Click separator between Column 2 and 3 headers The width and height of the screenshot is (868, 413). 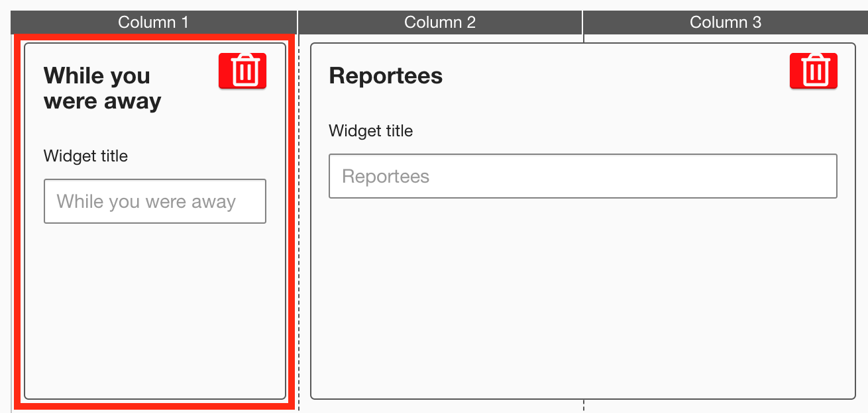click(x=582, y=23)
